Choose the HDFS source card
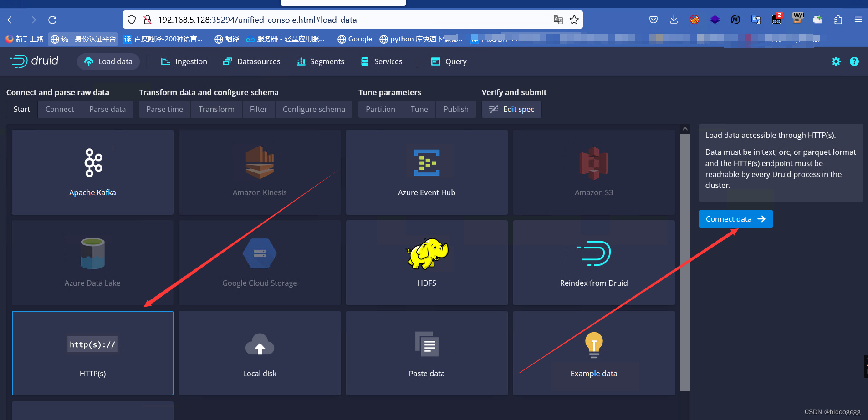 point(427,263)
